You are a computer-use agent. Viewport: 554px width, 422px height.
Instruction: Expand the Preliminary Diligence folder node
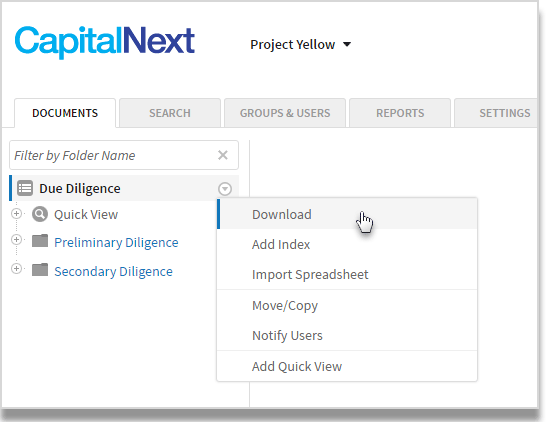(x=16, y=240)
